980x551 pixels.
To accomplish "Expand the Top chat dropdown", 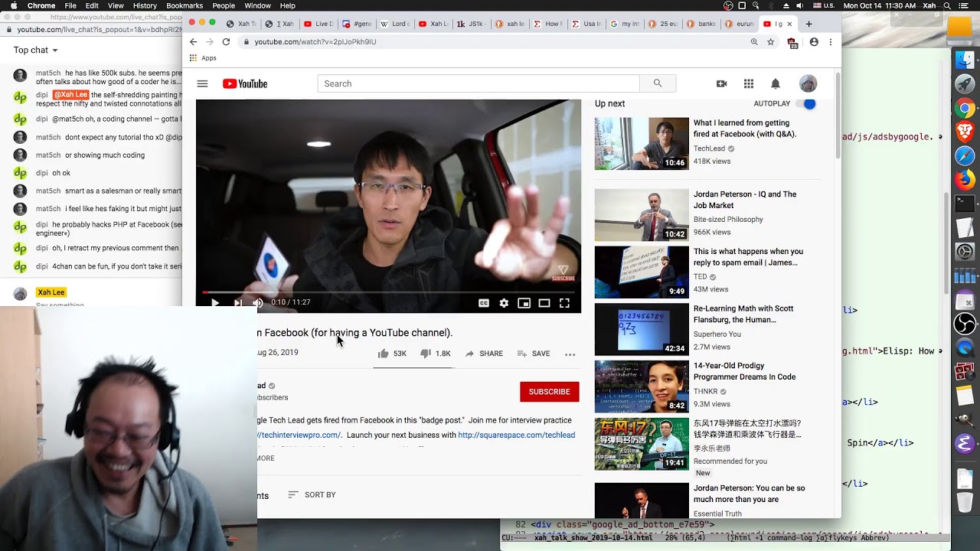I will pos(35,50).
